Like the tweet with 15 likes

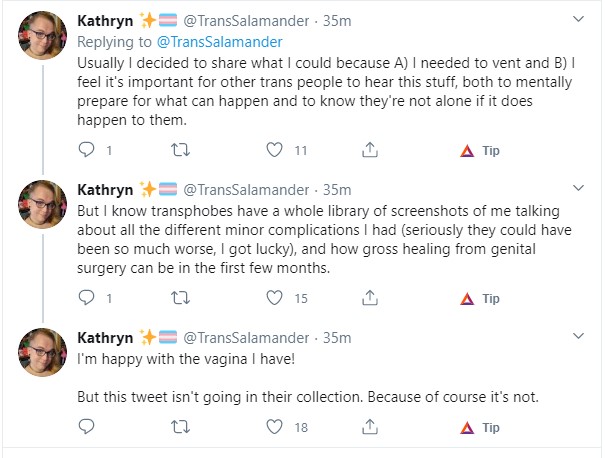[274, 298]
